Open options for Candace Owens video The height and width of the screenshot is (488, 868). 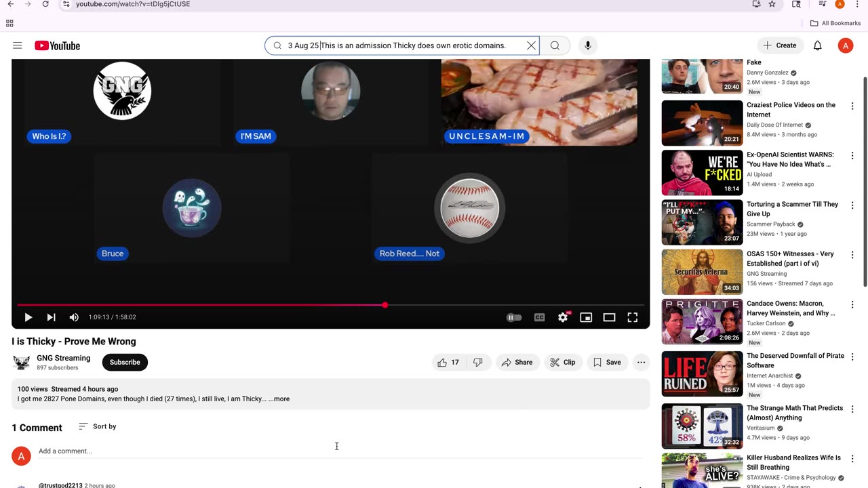852,304
